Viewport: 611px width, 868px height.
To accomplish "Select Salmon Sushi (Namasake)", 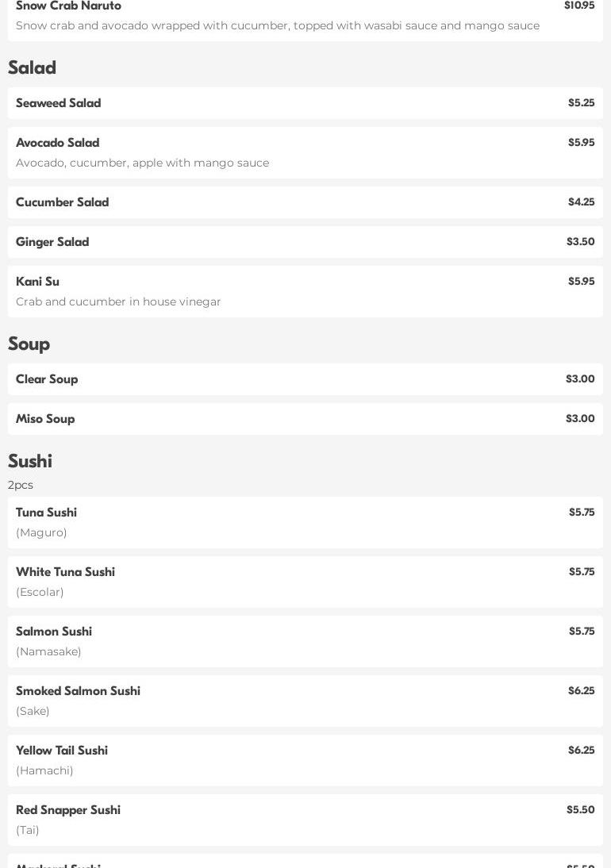I will tap(54, 632).
